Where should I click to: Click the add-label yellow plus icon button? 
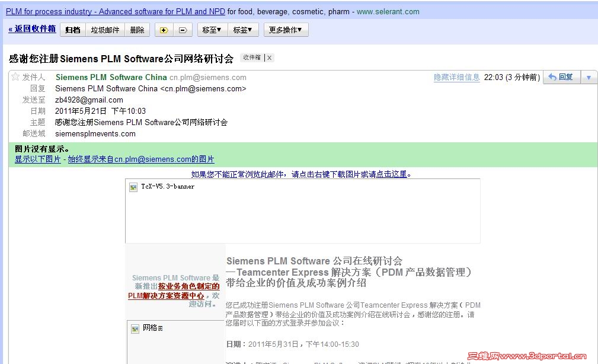[164, 30]
